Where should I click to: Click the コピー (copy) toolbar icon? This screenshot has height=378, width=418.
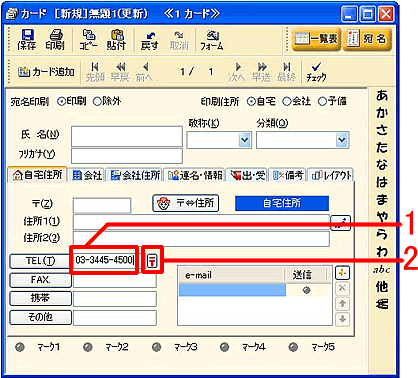tap(89, 40)
